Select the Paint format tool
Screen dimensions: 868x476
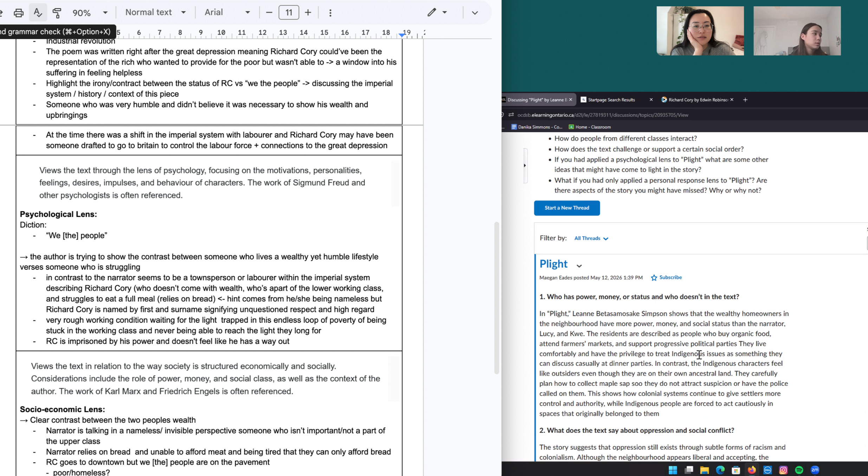[57, 13]
